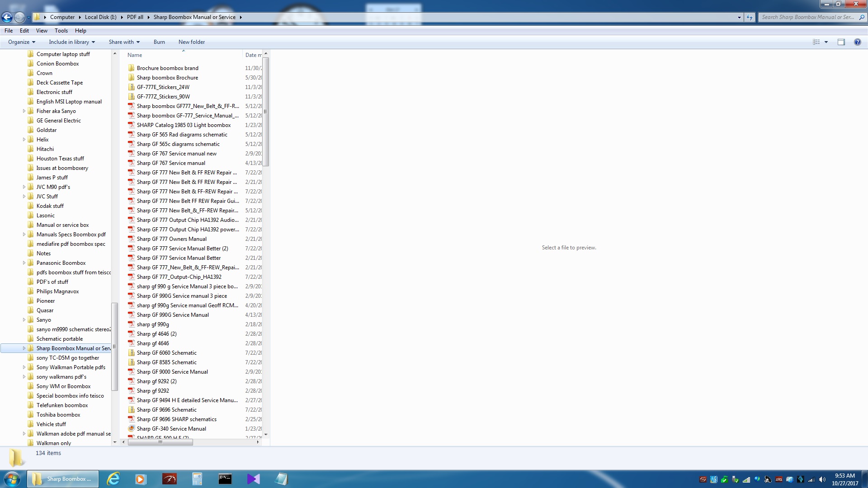
Task: Click the Change your view icon
Action: click(816, 42)
